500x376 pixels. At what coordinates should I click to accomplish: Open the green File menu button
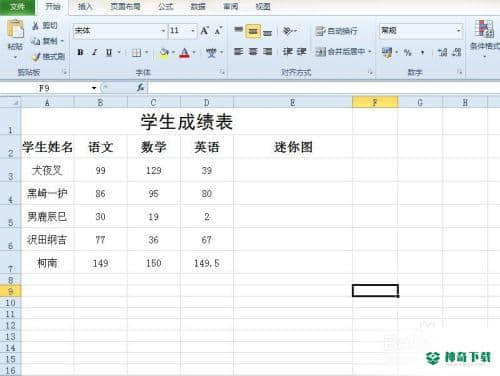17,7
